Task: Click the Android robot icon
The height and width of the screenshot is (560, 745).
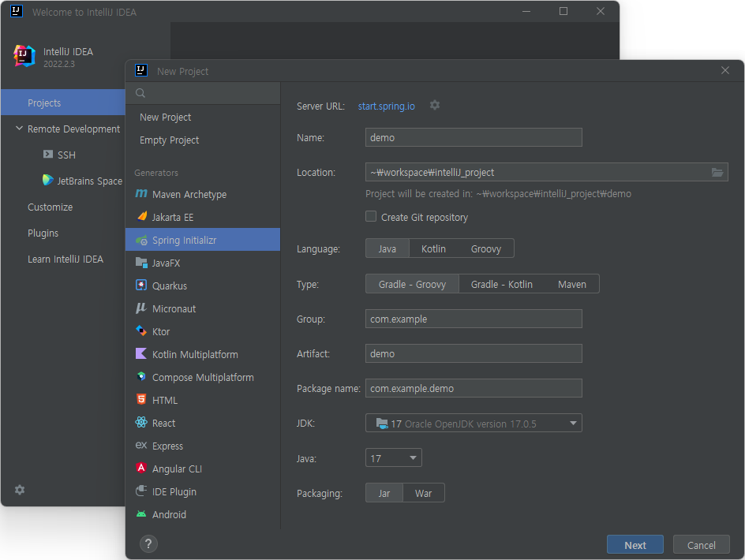Action: (141, 514)
